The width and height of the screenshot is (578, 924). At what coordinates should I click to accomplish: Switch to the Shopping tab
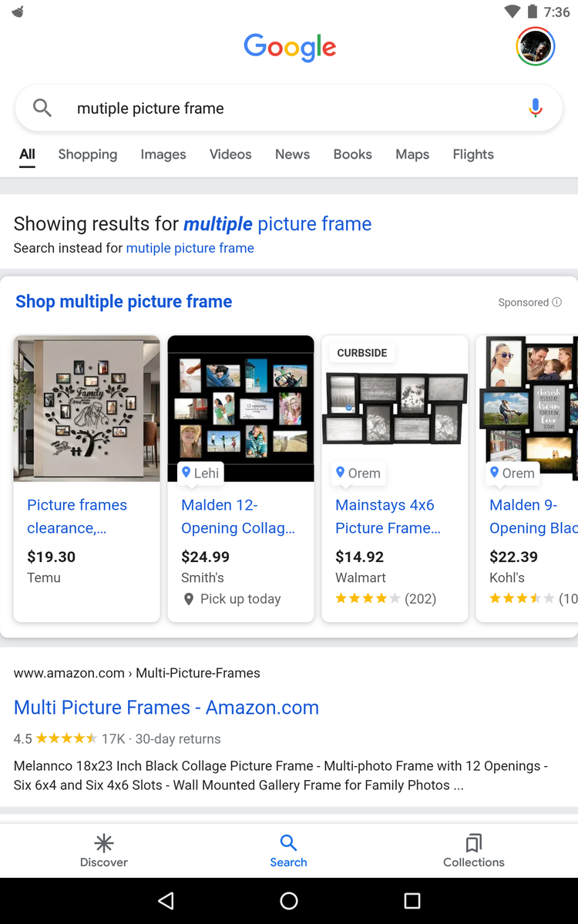tap(88, 155)
